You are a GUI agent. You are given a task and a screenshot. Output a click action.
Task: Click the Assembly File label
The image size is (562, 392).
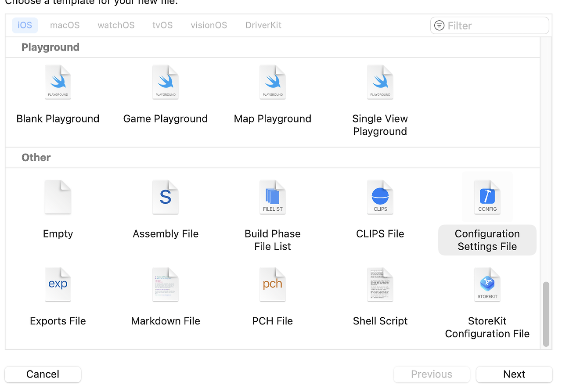pyautogui.click(x=166, y=234)
